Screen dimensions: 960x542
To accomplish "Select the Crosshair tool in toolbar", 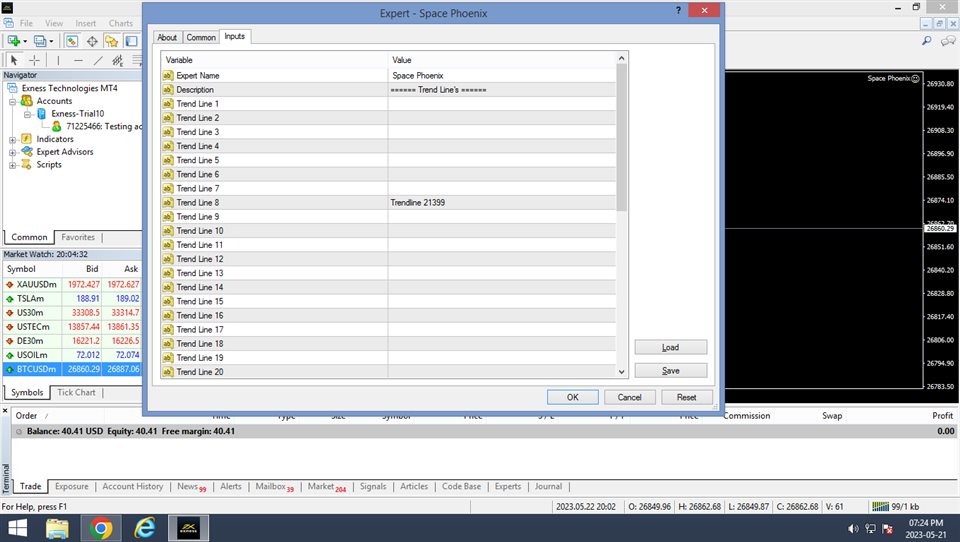I will pyautogui.click(x=34, y=60).
